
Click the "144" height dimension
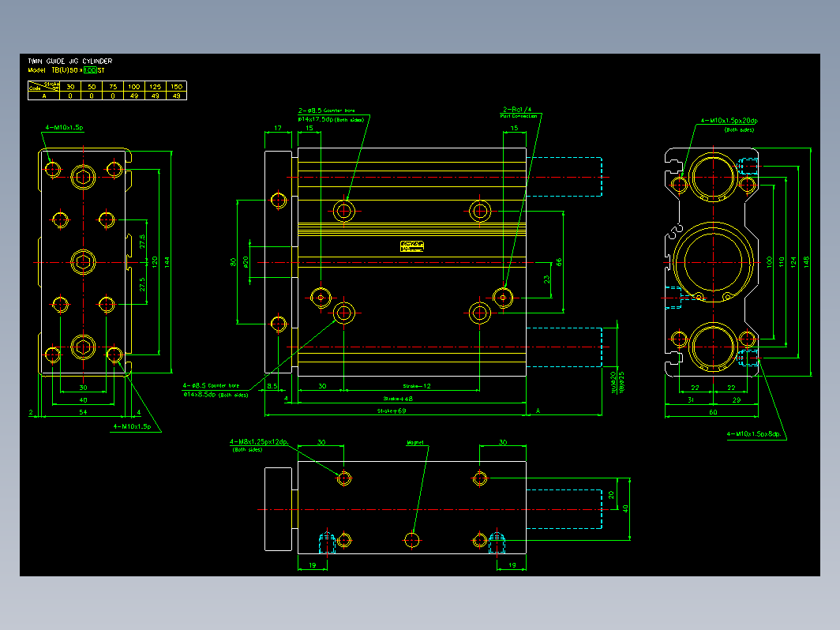(167, 262)
